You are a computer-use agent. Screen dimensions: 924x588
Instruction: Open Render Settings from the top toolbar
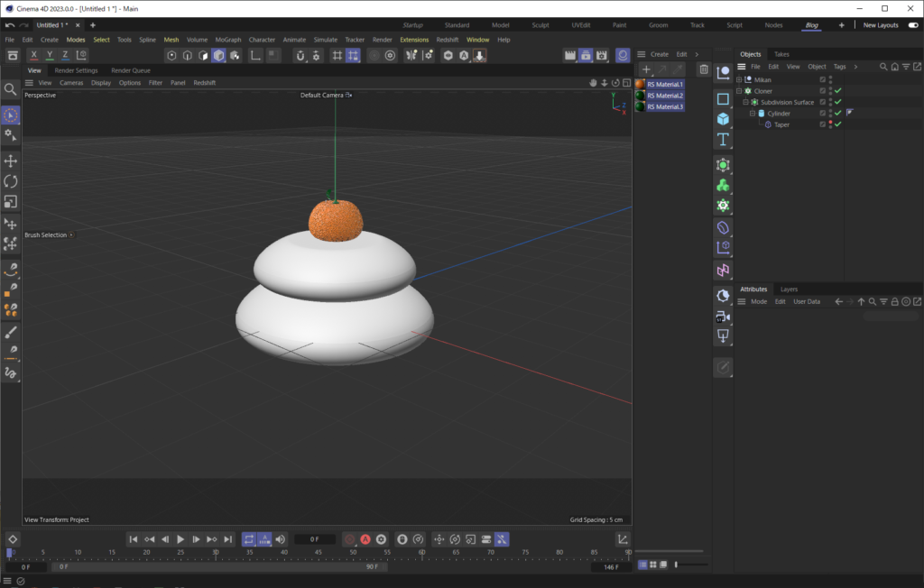tap(601, 55)
